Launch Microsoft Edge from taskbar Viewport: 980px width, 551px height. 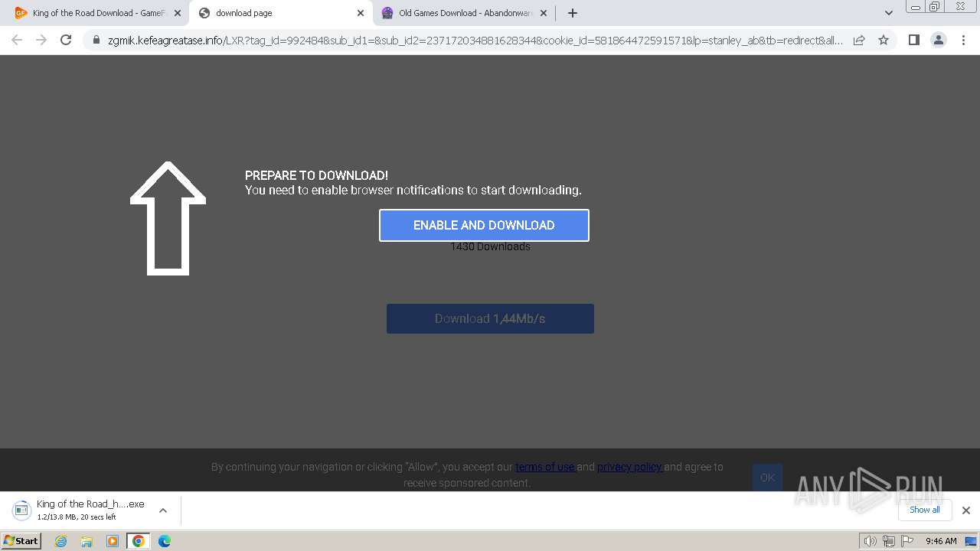click(x=165, y=541)
